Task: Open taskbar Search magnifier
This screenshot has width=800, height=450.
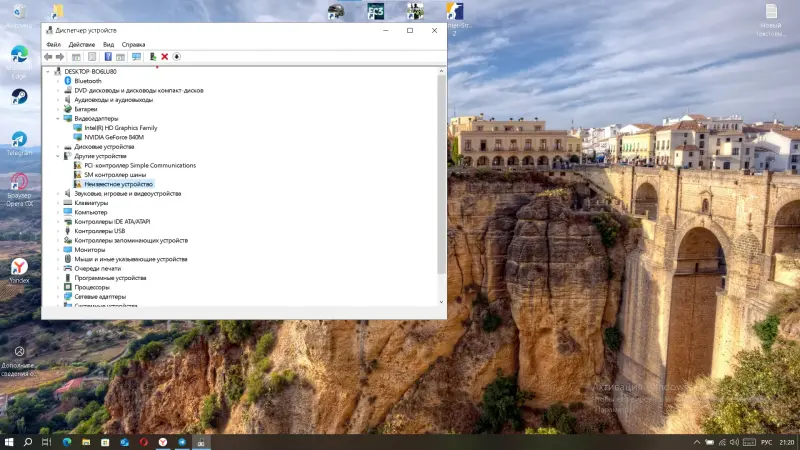Action: coord(28,442)
